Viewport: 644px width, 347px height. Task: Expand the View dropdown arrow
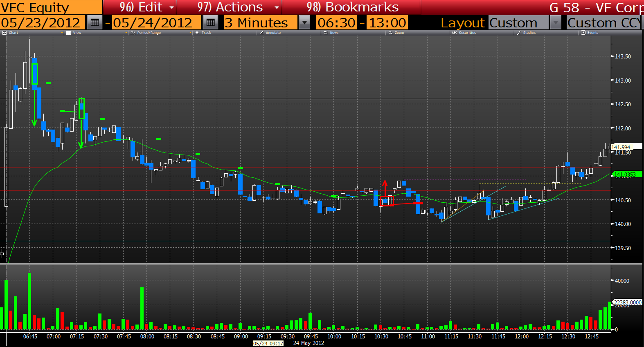[126, 33]
